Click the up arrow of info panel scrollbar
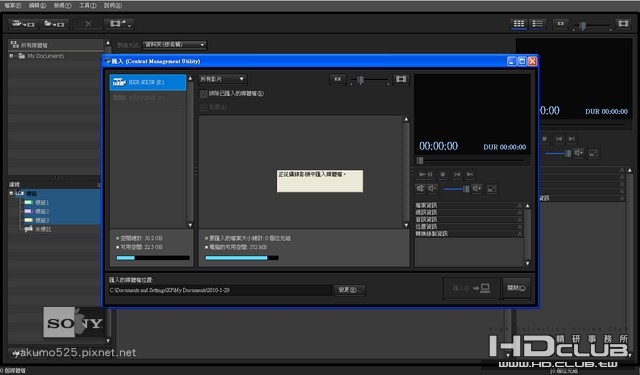 (527, 206)
